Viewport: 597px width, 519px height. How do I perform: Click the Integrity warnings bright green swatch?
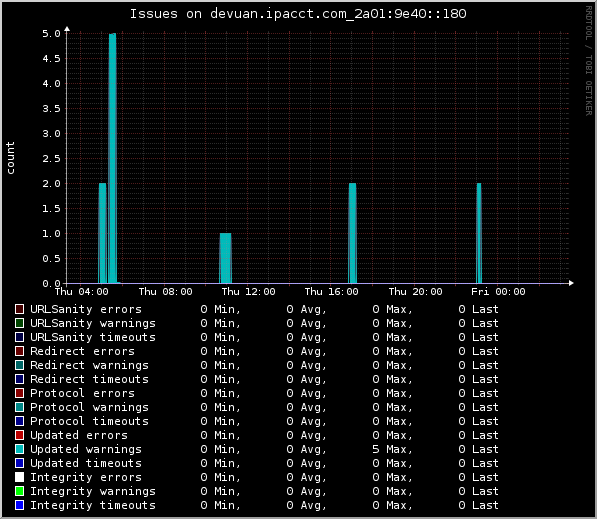tap(19, 491)
